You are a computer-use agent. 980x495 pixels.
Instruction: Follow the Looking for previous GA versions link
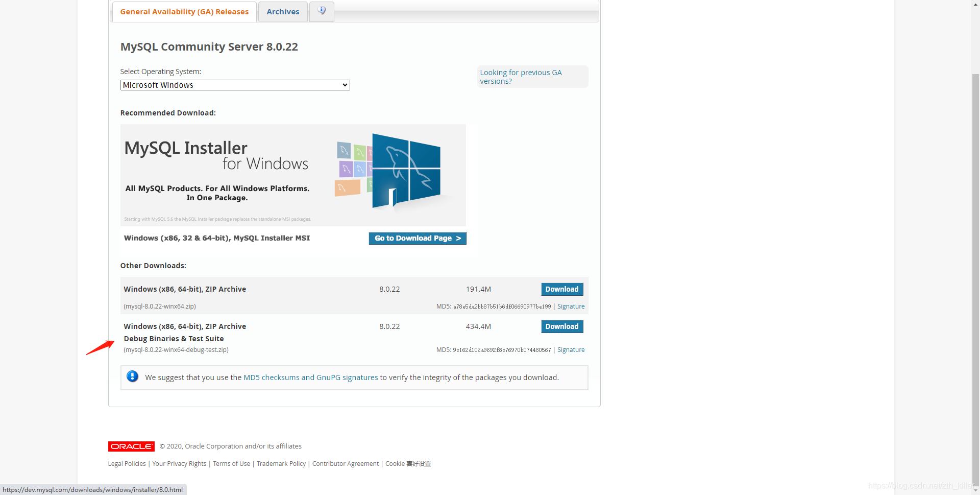(521, 77)
